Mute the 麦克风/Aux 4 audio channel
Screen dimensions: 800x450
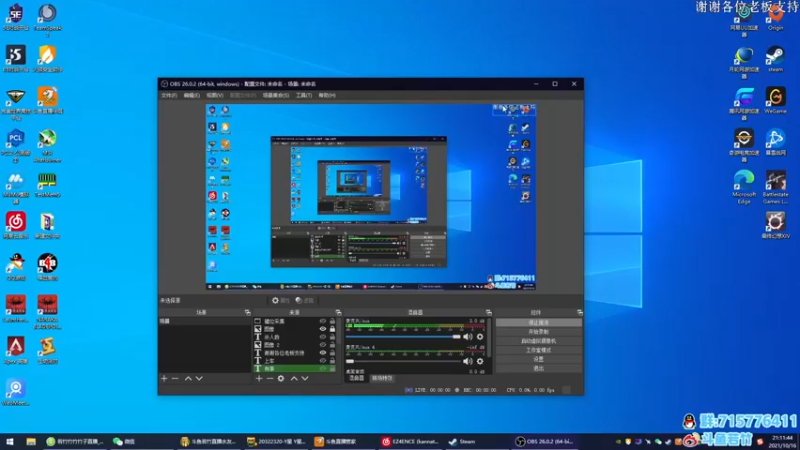467,361
